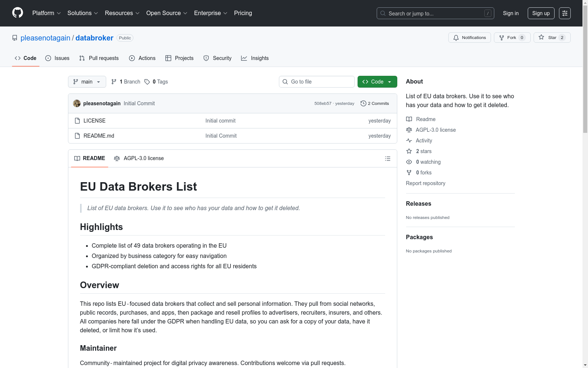Click the star icon in Star button
588x368 pixels.
(541, 37)
